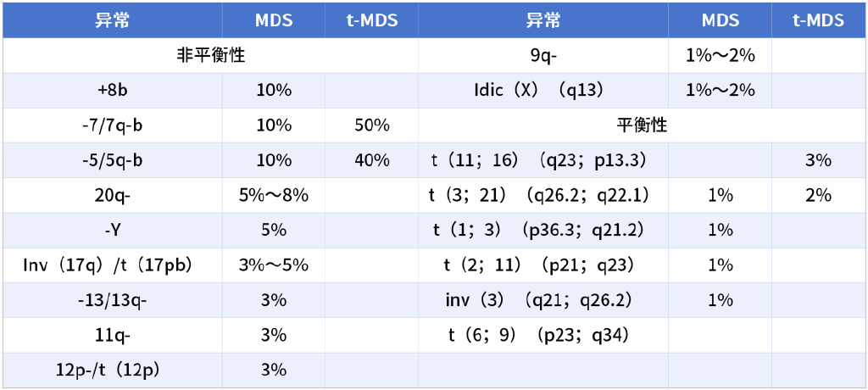This screenshot has height=390, width=868.
Task: Click the 非平衡性 section header cell
Action: pos(210,56)
